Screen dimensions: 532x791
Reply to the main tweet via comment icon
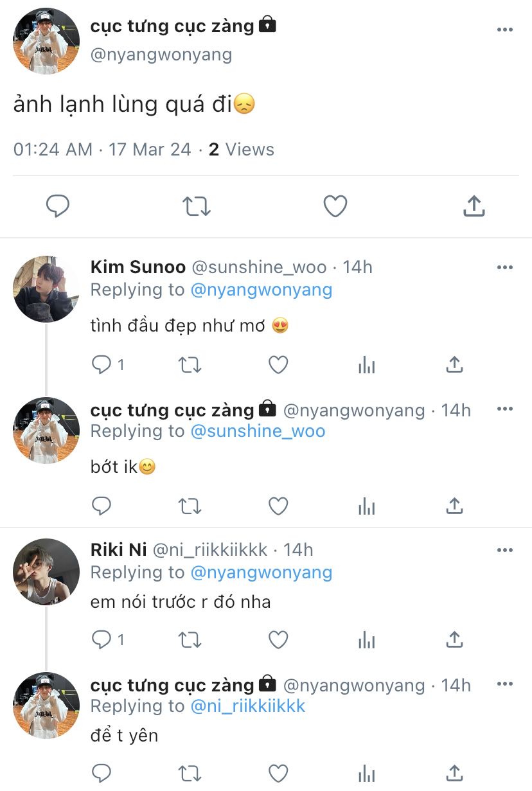[x=58, y=206]
